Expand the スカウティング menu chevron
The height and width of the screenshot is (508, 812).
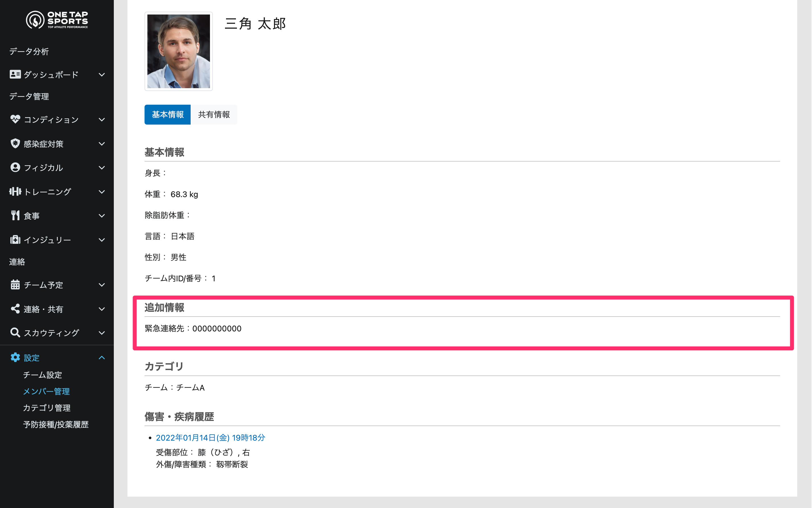[x=102, y=333]
